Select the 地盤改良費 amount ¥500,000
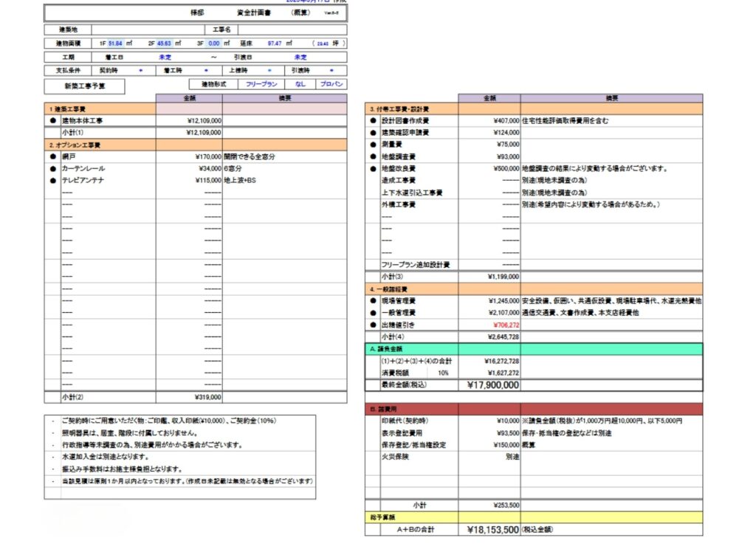756x549 pixels. pos(506,169)
